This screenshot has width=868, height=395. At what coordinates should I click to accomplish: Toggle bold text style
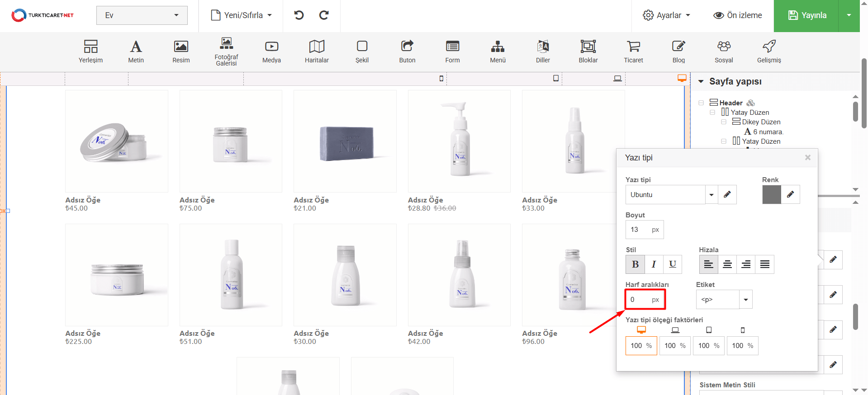[635, 264]
